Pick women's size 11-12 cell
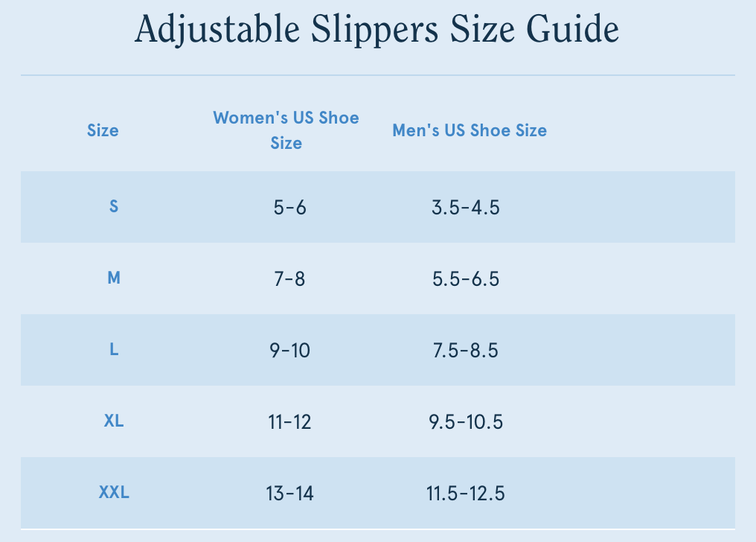The width and height of the screenshot is (756, 542). [x=289, y=422]
